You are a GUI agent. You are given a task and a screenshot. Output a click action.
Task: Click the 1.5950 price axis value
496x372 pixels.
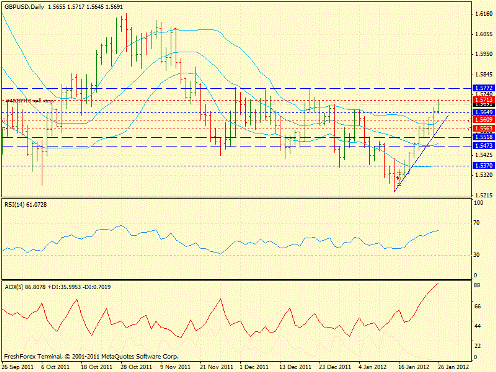pyautogui.click(x=484, y=54)
